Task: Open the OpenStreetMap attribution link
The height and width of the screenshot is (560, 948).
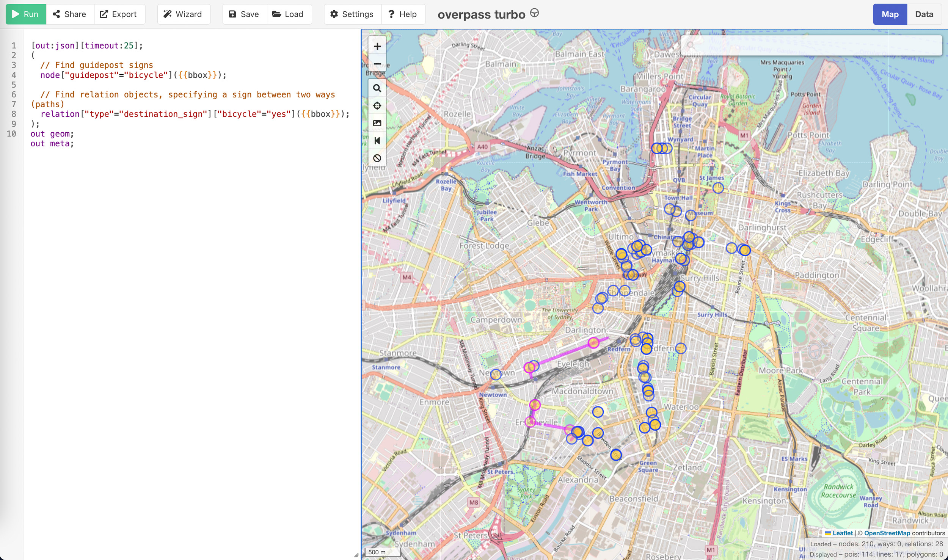Action: point(887,533)
